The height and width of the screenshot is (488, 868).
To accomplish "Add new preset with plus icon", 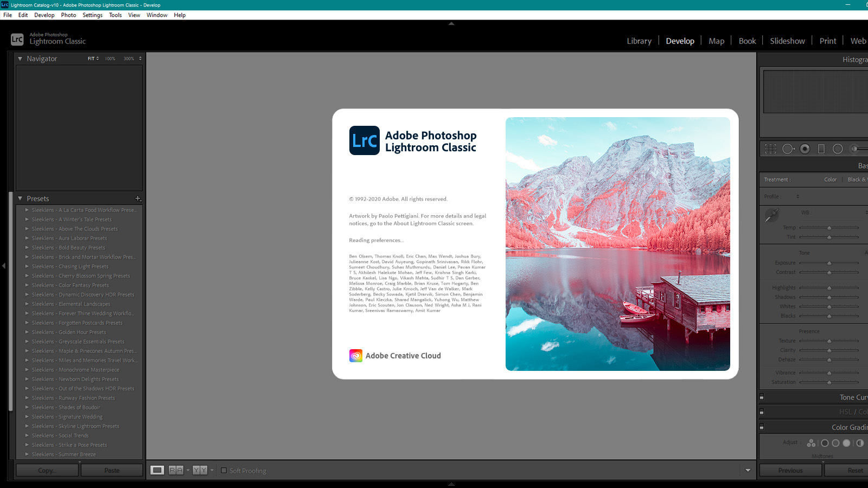I will click(x=138, y=198).
